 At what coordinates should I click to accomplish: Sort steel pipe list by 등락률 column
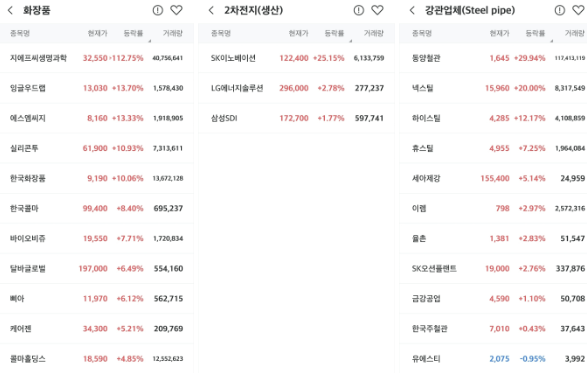pyautogui.click(x=535, y=33)
